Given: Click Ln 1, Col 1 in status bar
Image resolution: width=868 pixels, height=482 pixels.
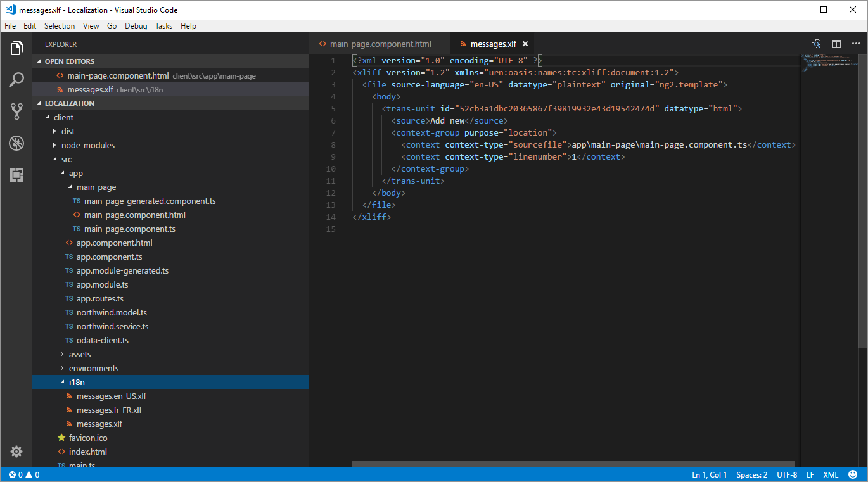Looking at the screenshot, I should [710, 475].
